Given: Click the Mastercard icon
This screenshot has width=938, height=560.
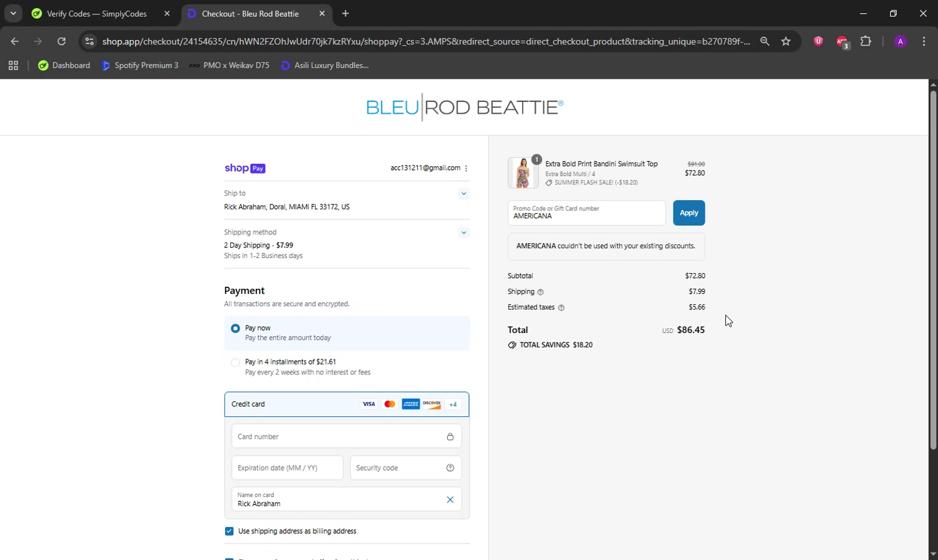Looking at the screenshot, I should tap(390, 404).
